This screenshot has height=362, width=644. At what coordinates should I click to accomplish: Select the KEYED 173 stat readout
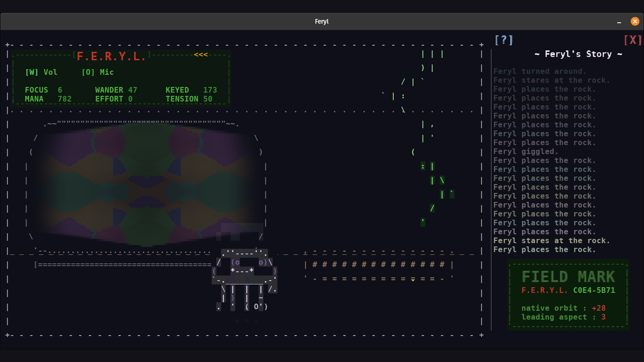coord(191,90)
